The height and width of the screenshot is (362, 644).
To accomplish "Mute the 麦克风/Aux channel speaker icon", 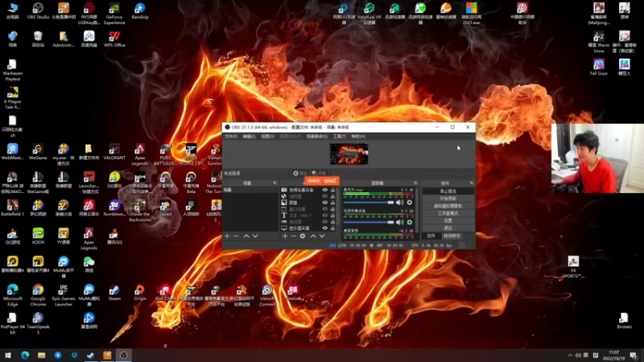I will (x=399, y=203).
